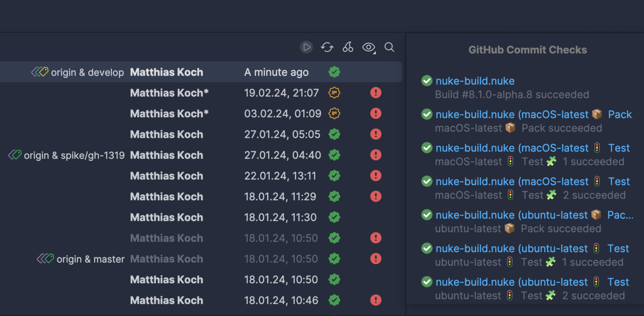This screenshot has width=644, height=316.
Task: Select the origin & develop commit row
Action: pyautogui.click(x=201, y=72)
